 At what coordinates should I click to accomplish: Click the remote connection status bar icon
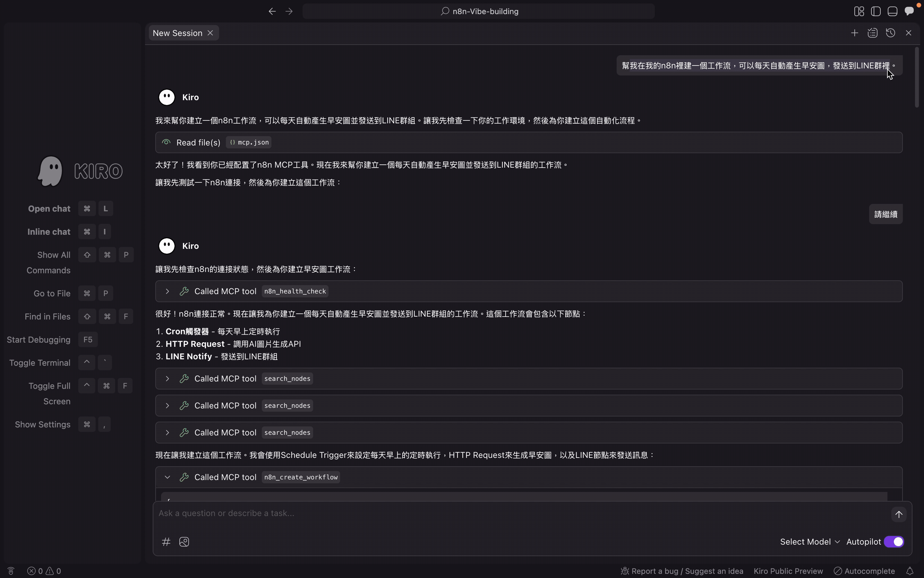pos(11,571)
